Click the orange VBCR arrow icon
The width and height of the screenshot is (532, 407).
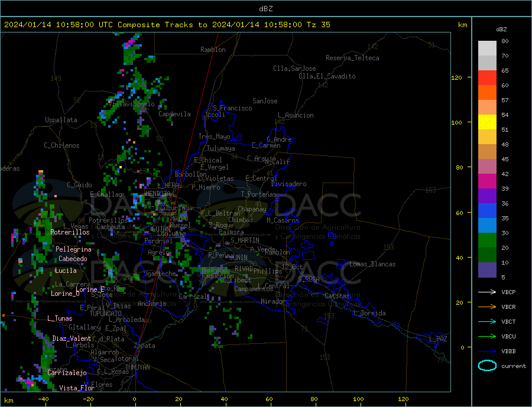[487, 307]
